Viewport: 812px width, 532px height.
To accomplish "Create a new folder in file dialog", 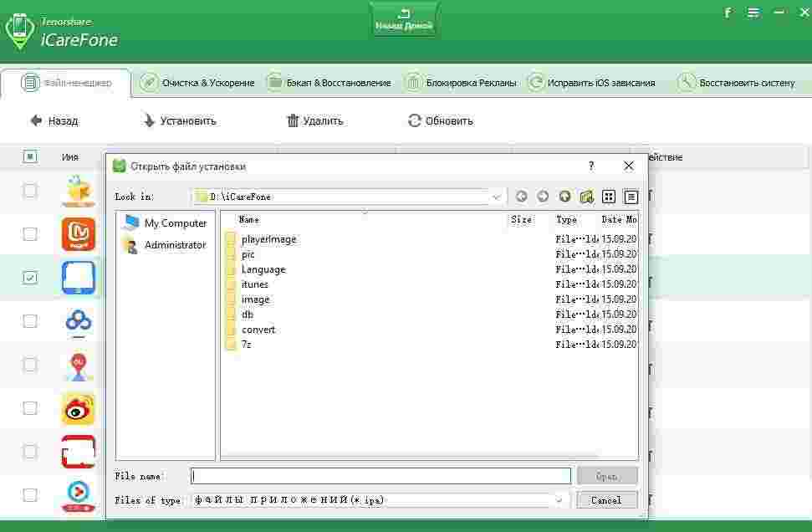I will pos(586,197).
